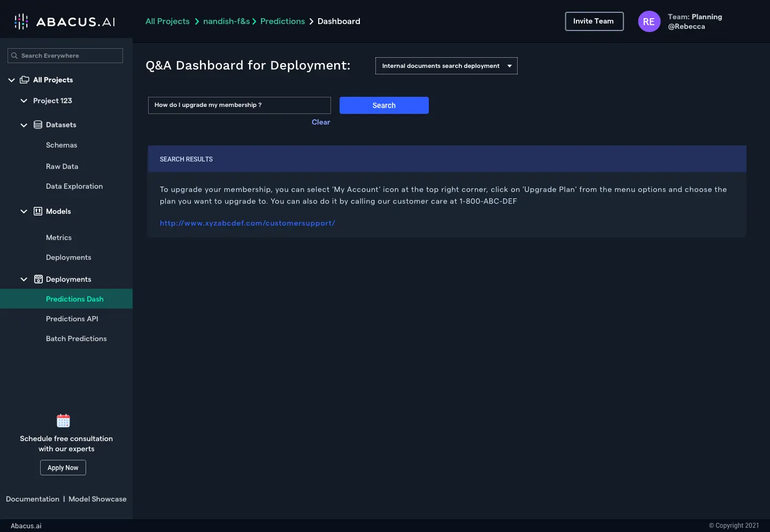The image size is (770, 532).
Task: Click the Models icon in sidebar
Action: click(38, 211)
